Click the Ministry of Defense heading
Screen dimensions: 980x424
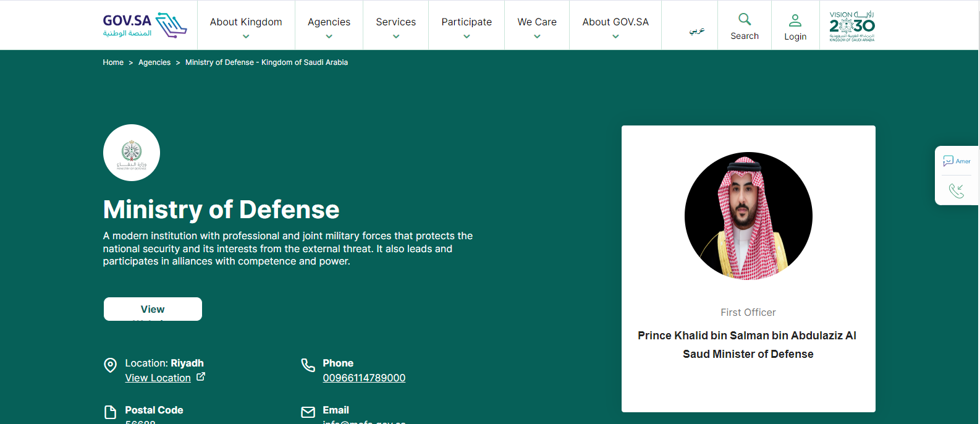click(221, 210)
